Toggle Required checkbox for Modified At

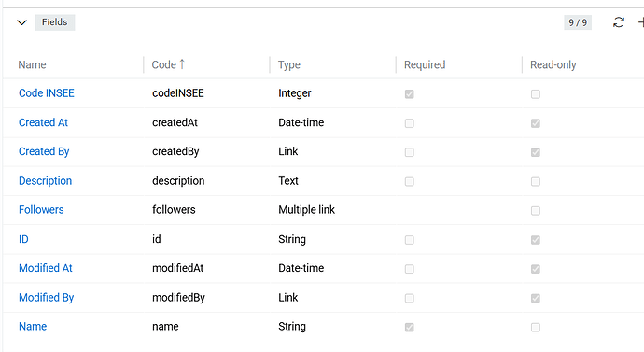point(409,269)
